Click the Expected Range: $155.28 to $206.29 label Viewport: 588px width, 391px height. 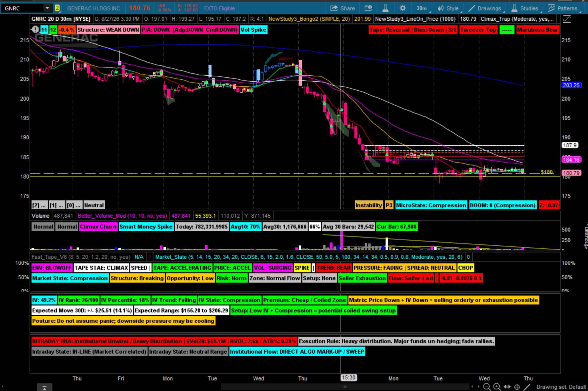tap(181, 311)
